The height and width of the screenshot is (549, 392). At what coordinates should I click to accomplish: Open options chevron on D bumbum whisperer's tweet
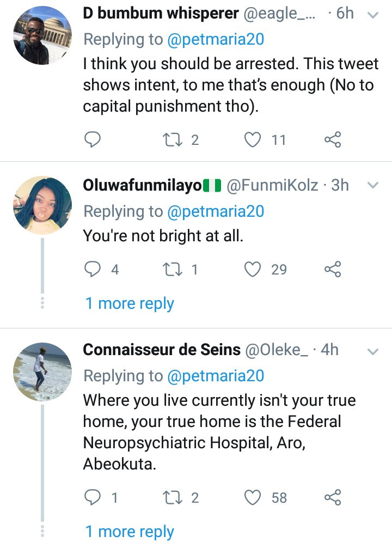[373, 15]
